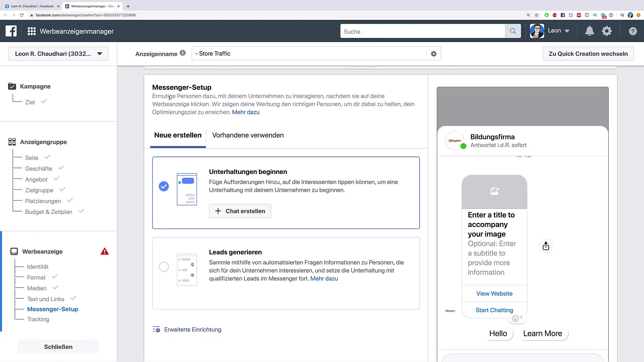
Task: Click the share/export icon in ad preview
Action: point(545,246)
